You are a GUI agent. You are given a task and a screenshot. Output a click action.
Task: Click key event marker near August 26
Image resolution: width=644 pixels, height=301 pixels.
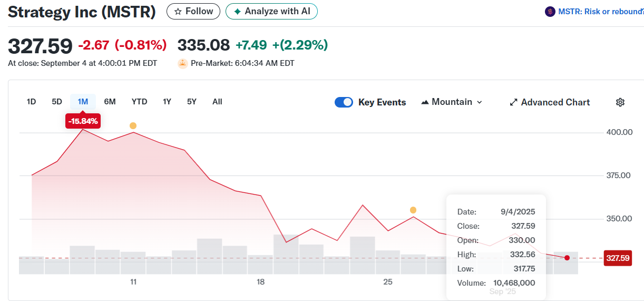point(413,210)
